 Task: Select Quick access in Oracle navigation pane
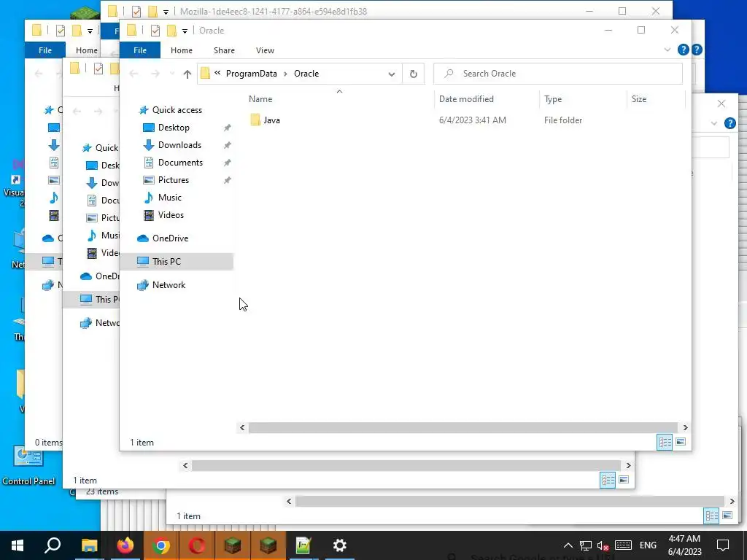[177, 110]
